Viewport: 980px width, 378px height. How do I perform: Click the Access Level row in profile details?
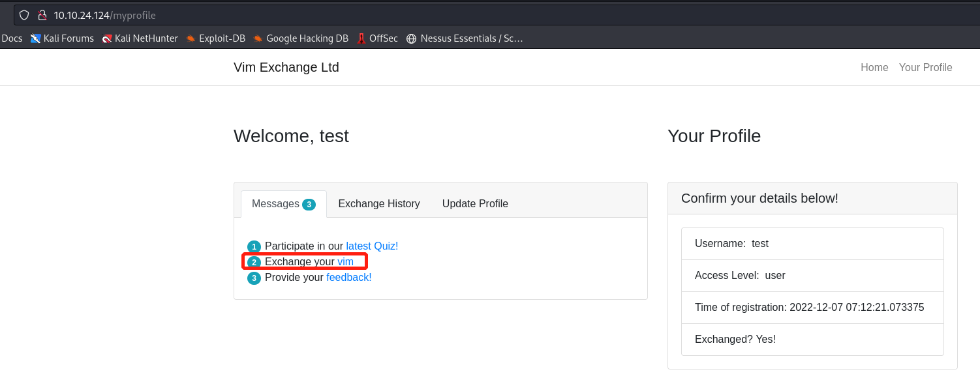[x=812, y=276]
